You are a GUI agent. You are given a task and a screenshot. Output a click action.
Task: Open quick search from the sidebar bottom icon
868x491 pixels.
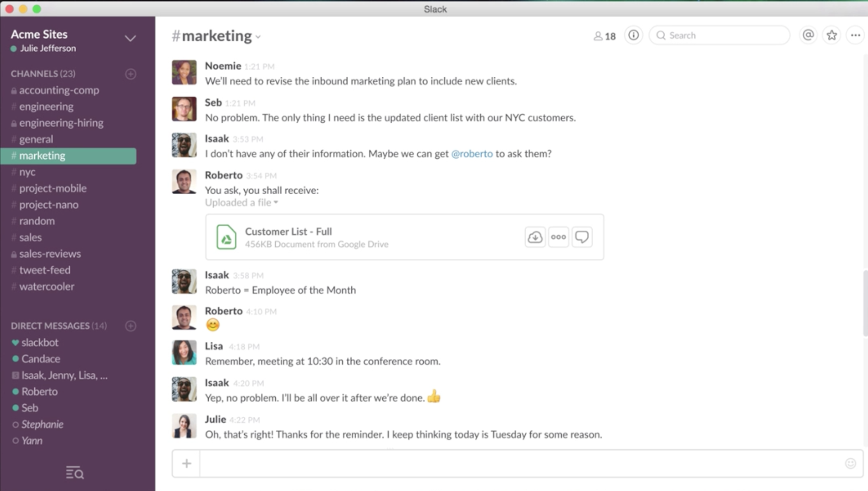click(x=74, y=472)
